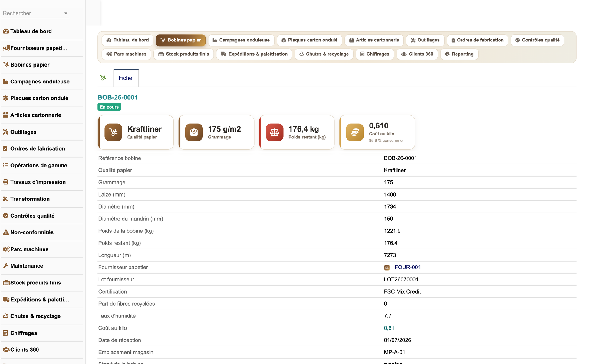Viewport: 589px width, 364px height.
Task: Go to Campagnes onduleuse in top navigation
Action: tap(241, 40)
